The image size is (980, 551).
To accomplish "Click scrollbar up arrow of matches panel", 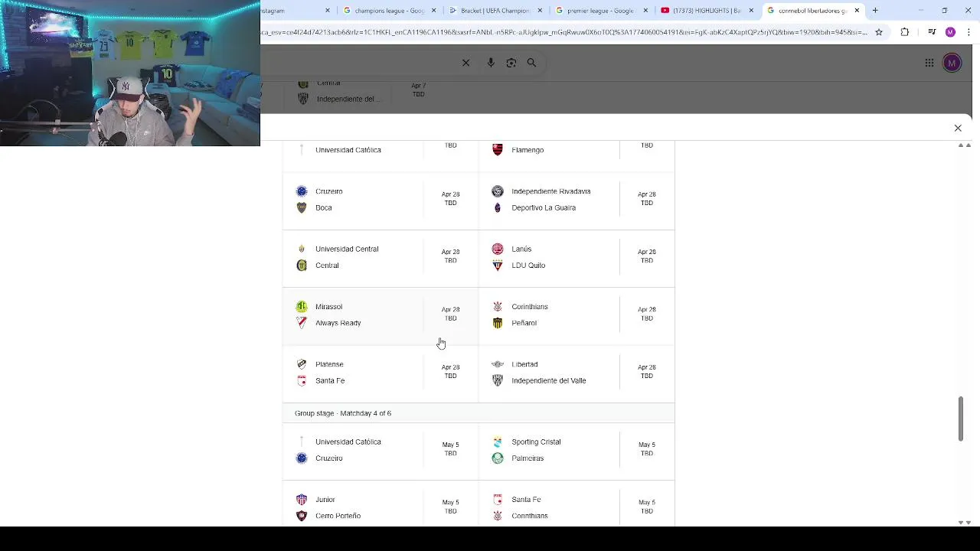I will (961, 145).
